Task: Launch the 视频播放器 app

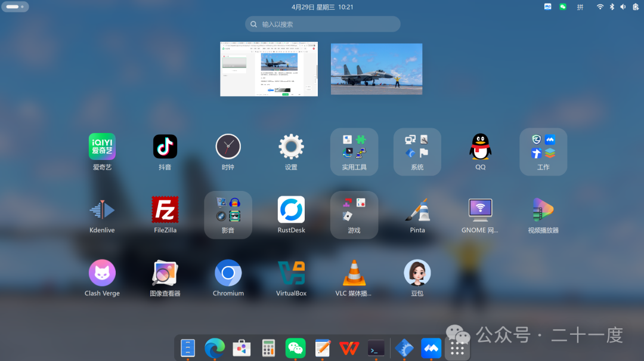Action: [543, 209]
